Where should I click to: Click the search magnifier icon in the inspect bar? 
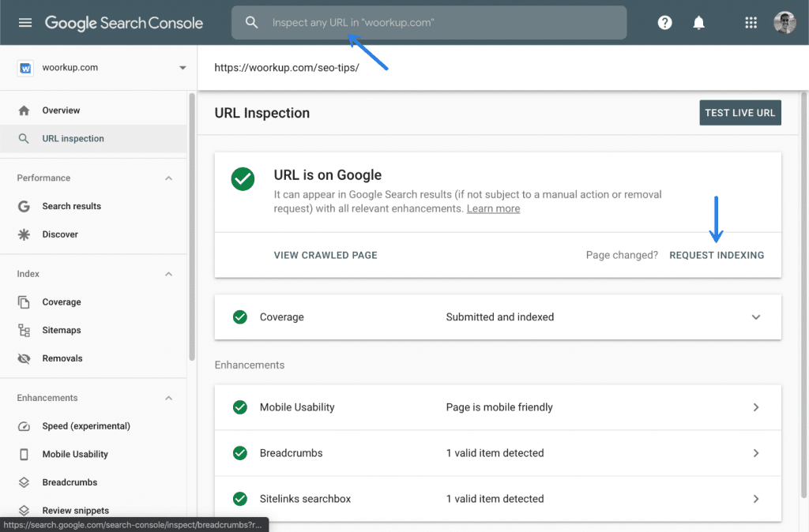(x=251, y=22)
